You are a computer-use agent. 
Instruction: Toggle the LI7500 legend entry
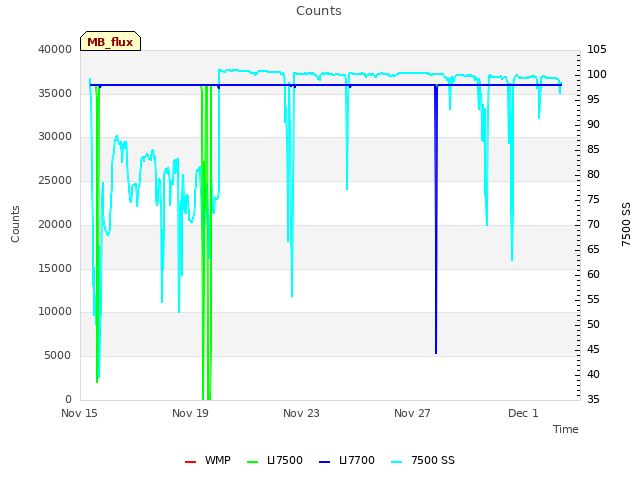pos(275,460)
